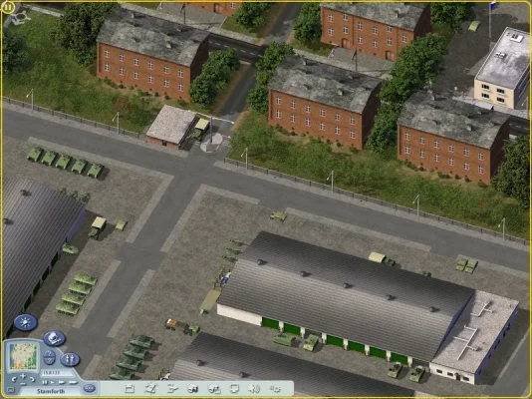Zoom in with the plus button
Viewport: 532px width, 399px height.
23,376
